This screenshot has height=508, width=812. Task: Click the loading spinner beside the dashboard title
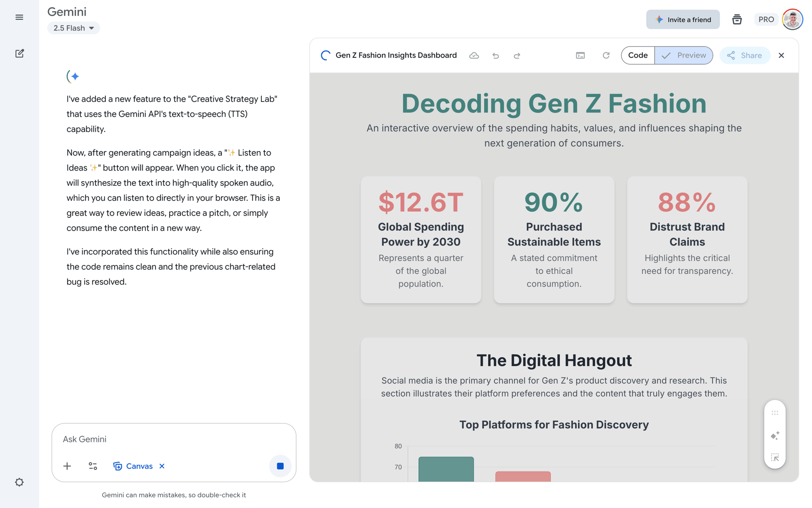point(326,55)
